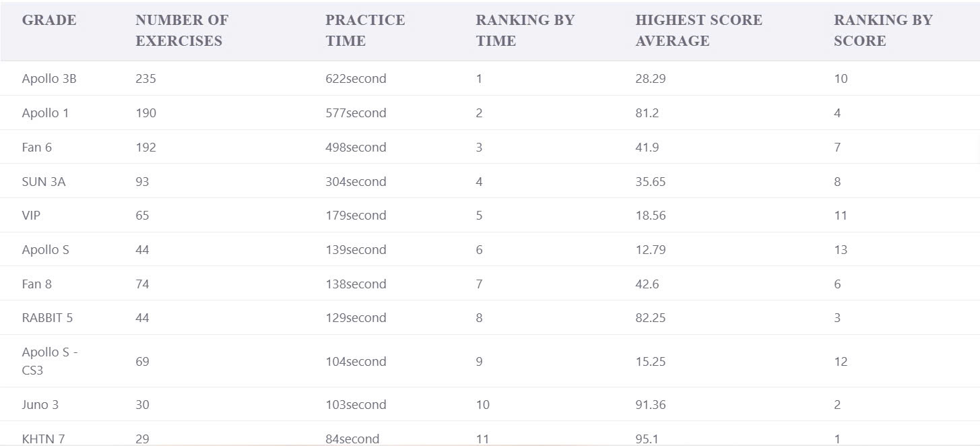This screenshot has height=446, width=980.
Task: Click the RANKING BY TIME column header
Action: 525,30
